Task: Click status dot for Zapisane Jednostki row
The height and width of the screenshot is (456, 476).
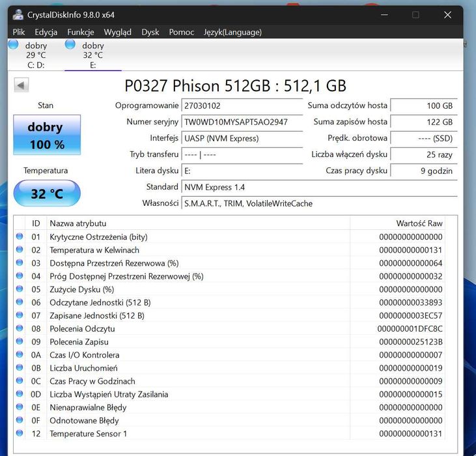Action: tap(20, 315)
